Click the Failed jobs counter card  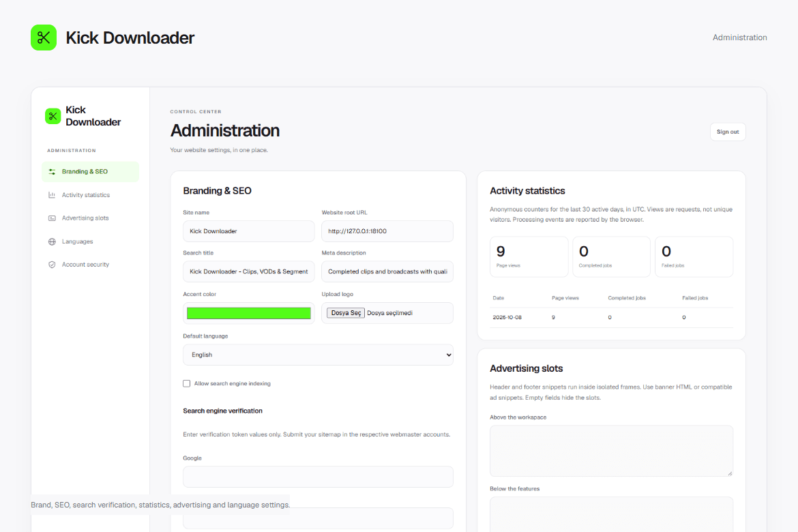point(694,256)
